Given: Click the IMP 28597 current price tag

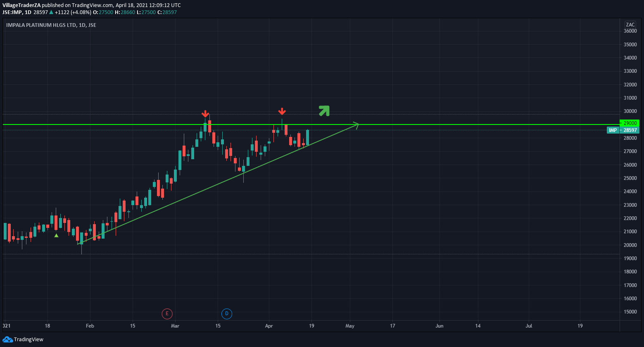Looking at the screenshot, I should [x=623, y=130].
